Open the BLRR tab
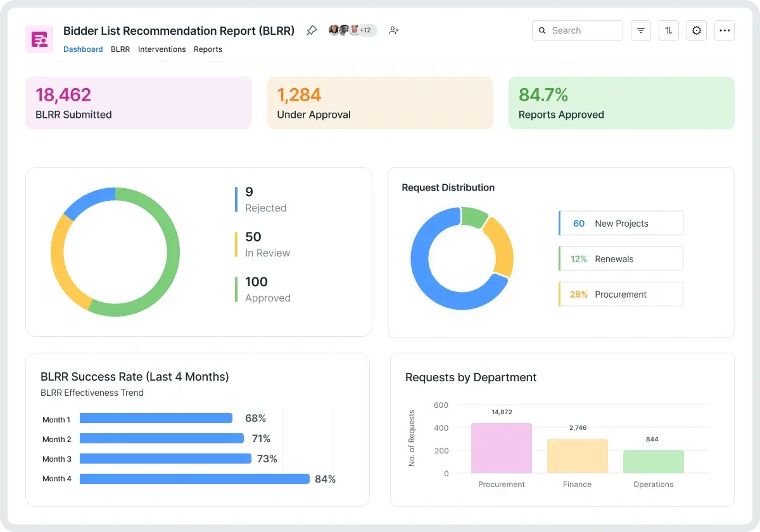The width and height of the screenshot is (760, 532). point(120,49)
